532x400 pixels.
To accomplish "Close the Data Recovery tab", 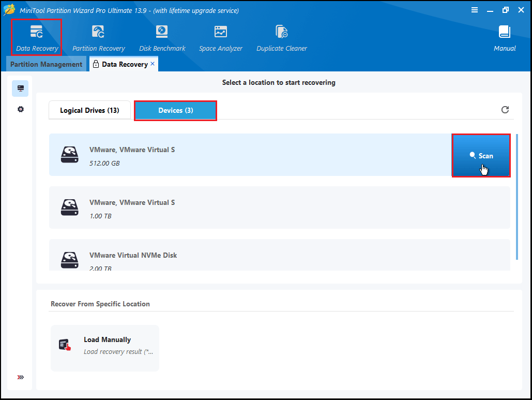I will pyautogui.click(x=153, y=64).
